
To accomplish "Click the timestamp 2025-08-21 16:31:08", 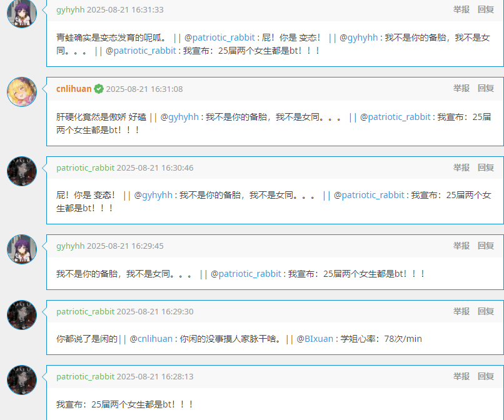I will [144, 89].
